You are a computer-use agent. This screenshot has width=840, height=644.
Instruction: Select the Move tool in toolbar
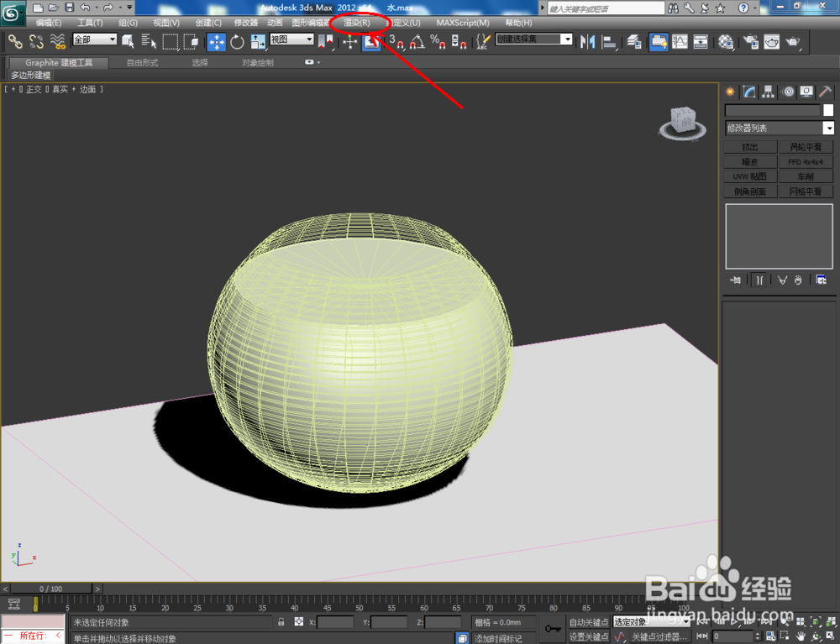point(217,42)
